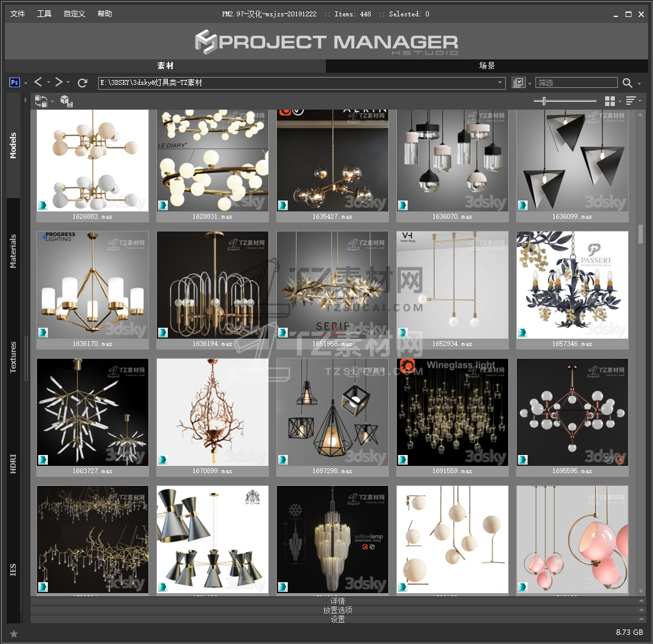
Task: Open the sort options dropdown arrow
Action: (640, 101)
